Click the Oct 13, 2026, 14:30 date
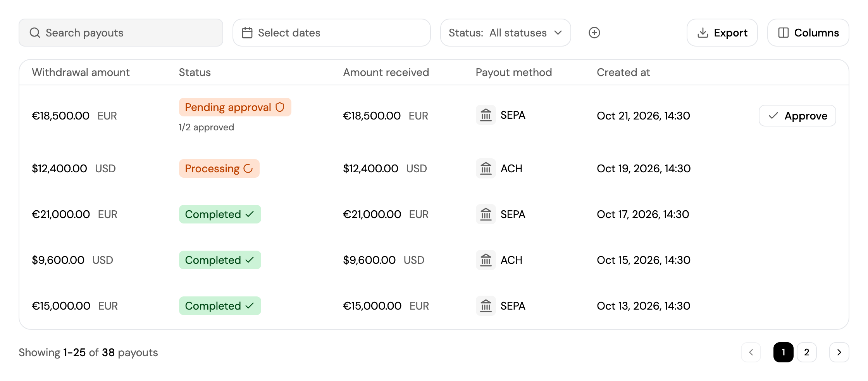This screenshot has width=868, height=381. [x=643, y=306]
